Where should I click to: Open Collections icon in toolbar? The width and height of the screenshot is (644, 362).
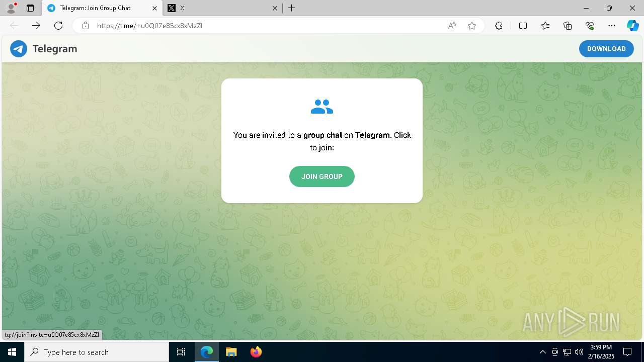[568, 26]
